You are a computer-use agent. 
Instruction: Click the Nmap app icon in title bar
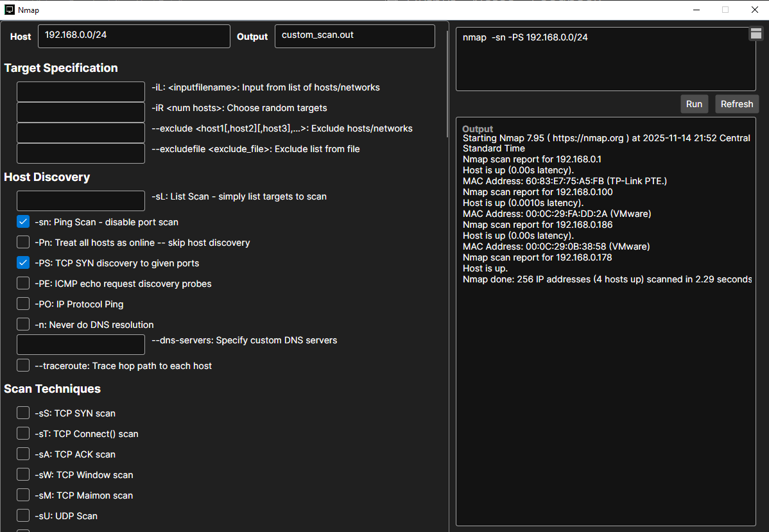(x=10, y=10)
